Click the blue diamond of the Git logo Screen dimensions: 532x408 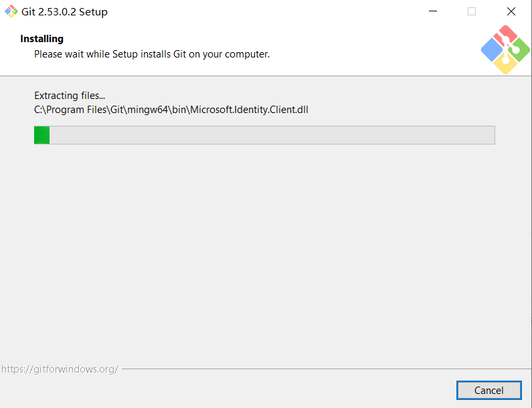pos(493,49)
